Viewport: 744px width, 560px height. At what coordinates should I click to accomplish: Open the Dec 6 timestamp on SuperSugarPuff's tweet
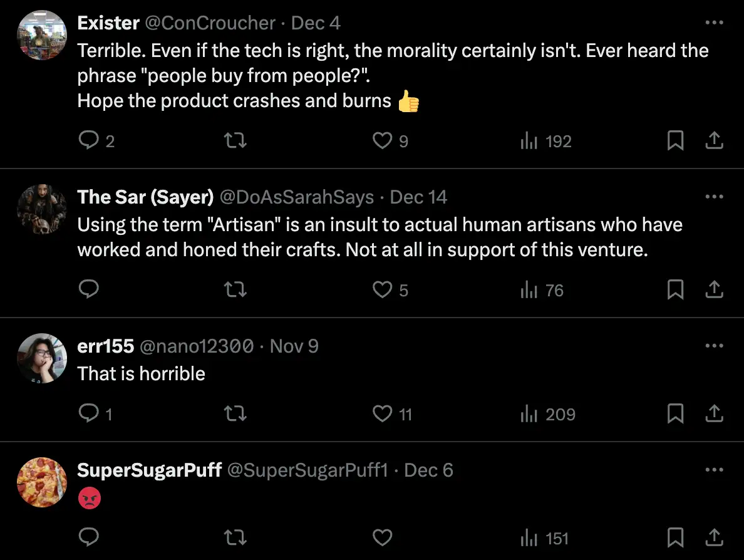(x=428, y=470)
